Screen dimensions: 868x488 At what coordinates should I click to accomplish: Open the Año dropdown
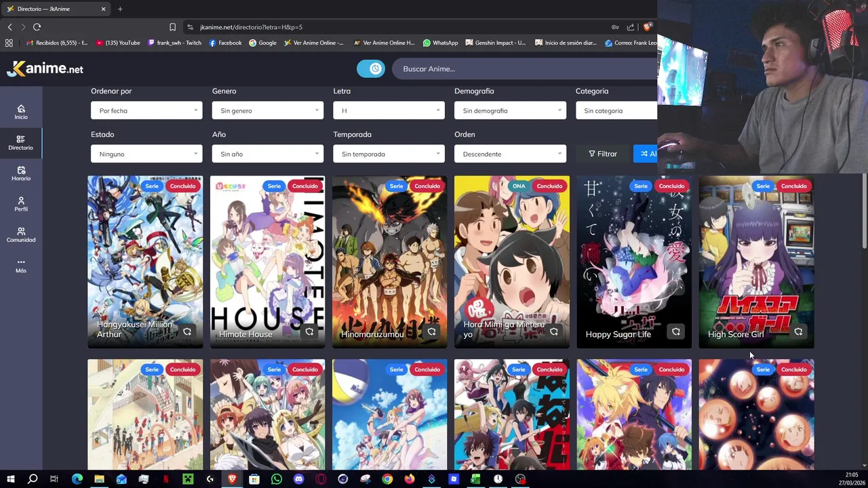(268, 154)
